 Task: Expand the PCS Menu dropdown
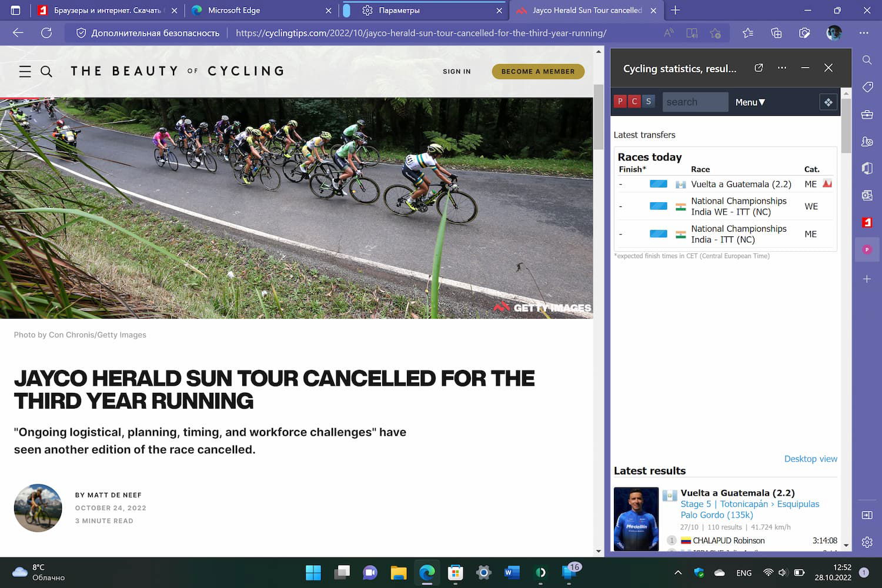point(750,102)
